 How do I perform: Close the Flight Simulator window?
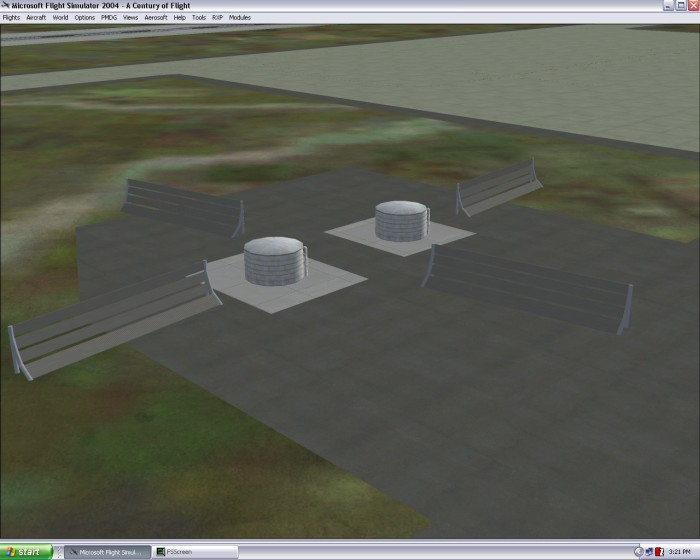[x=693, y=6]
